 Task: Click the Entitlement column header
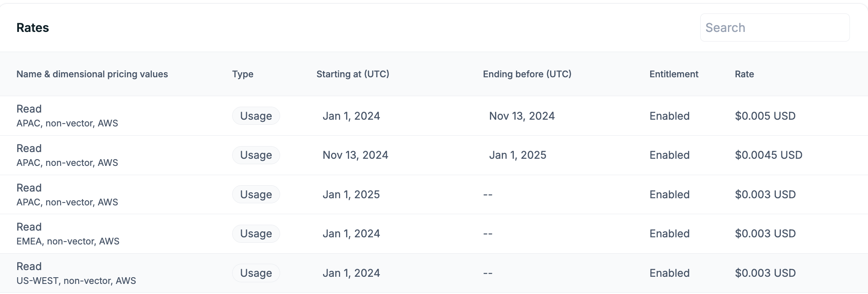[674, 74]
